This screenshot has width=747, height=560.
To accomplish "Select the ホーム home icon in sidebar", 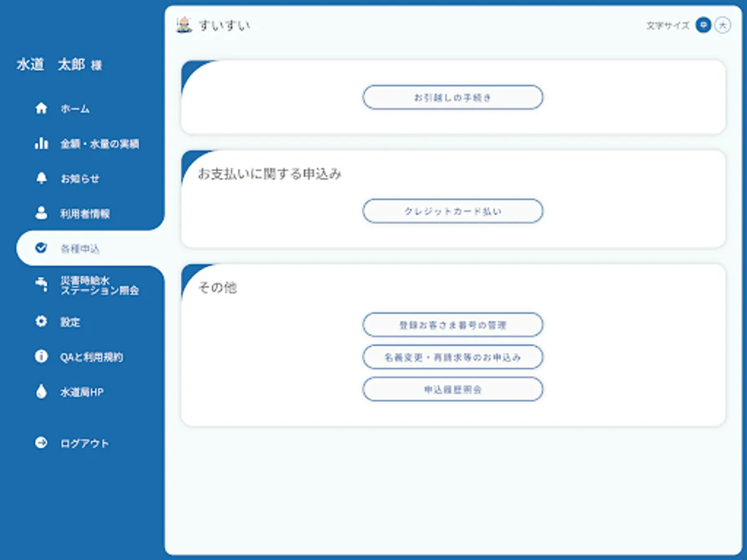I will pos(41,108).
